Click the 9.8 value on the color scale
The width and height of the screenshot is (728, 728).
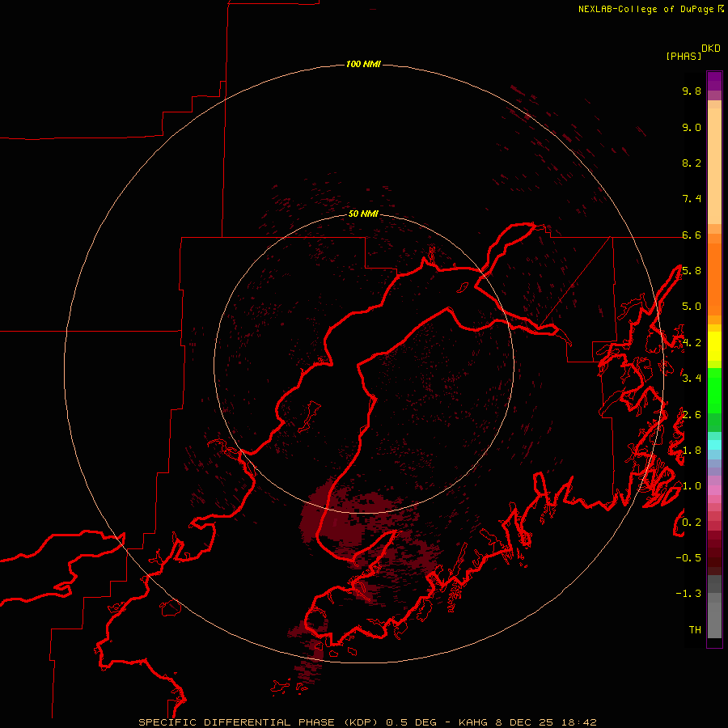click(692, 91)
